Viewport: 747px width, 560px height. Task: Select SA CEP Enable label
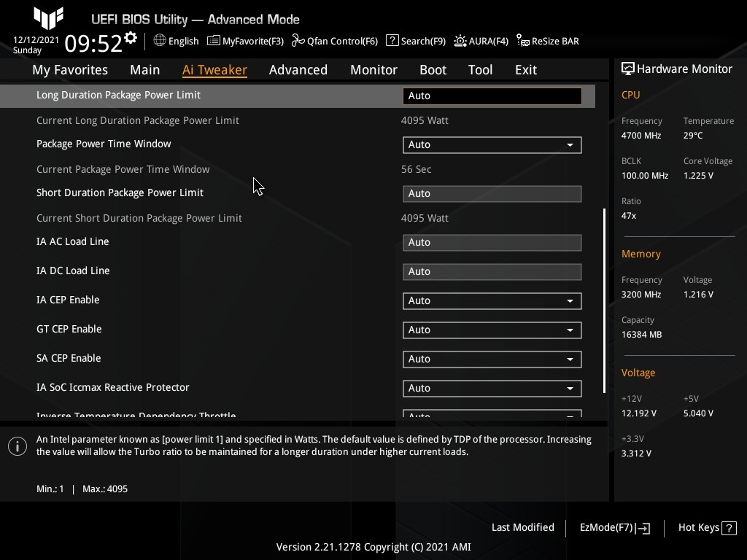[68, 358]
